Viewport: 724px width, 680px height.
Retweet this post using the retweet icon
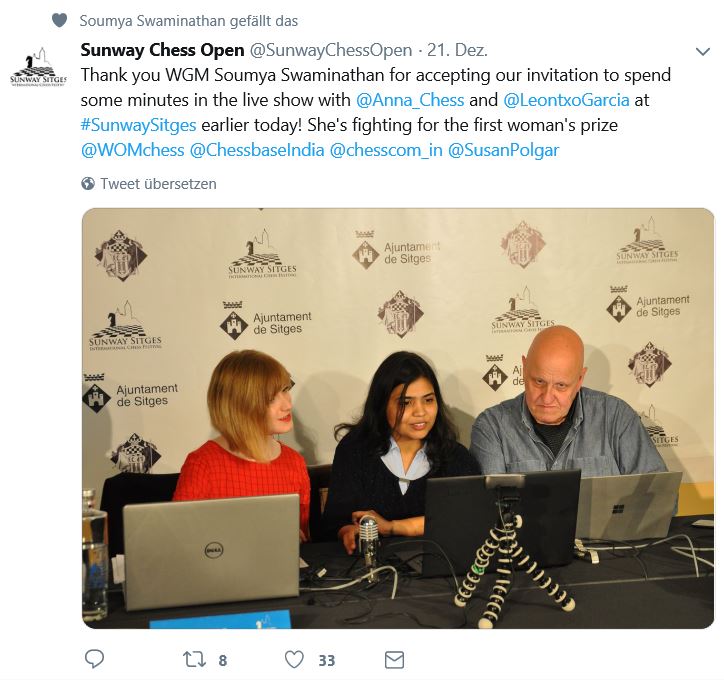click(194, 659)
